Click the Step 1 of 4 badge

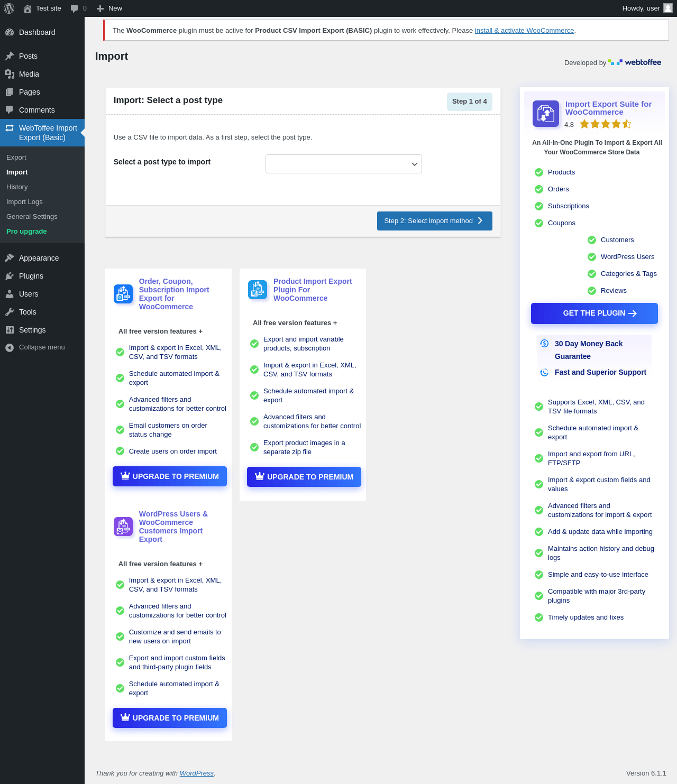click(x=470, y=102)
